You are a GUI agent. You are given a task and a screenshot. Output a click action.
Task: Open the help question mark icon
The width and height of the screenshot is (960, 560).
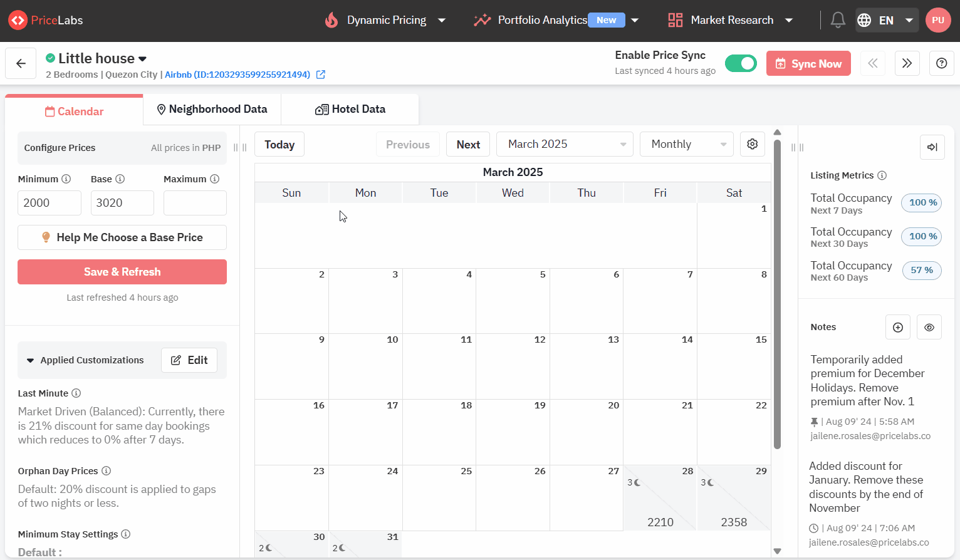click(x=941, y=63)
